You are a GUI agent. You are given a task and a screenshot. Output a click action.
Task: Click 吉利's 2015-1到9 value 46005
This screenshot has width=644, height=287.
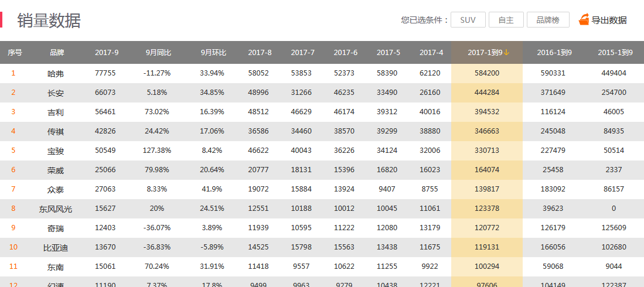pos(614,112)
